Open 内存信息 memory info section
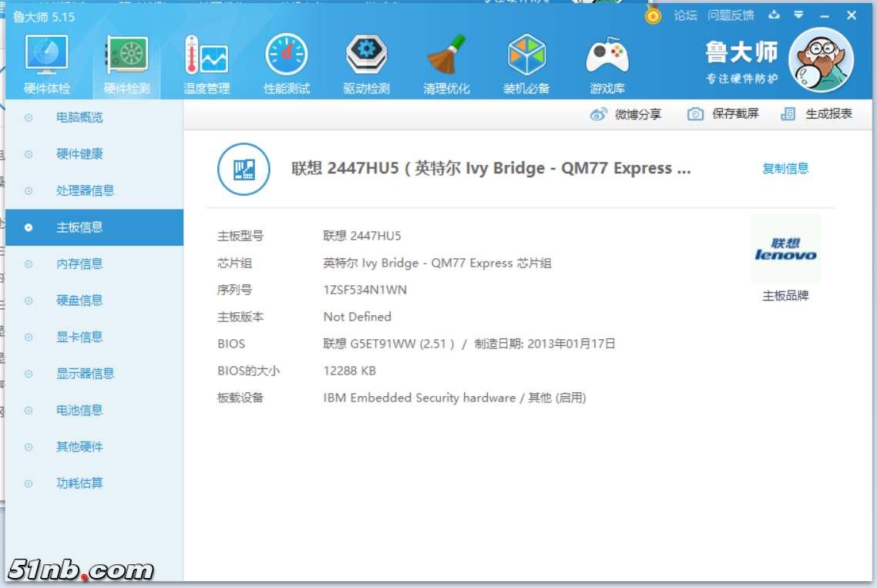This screenshot has height=588, width=877. 79,264
